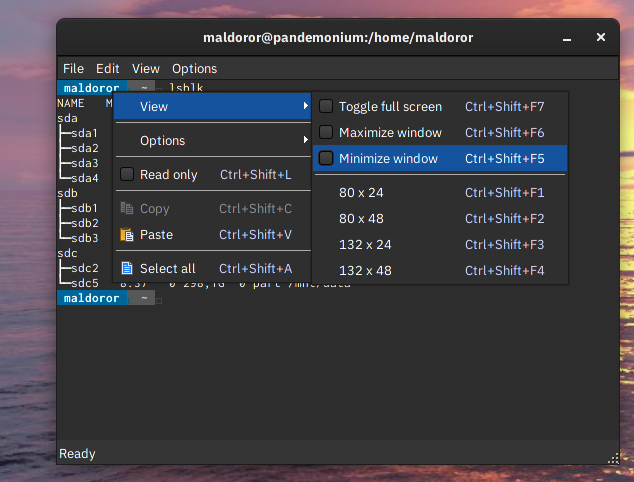The width and height of the screenshot is (634, 482).
Task: Minimize the terminal using title bar button
Action: 570,37
